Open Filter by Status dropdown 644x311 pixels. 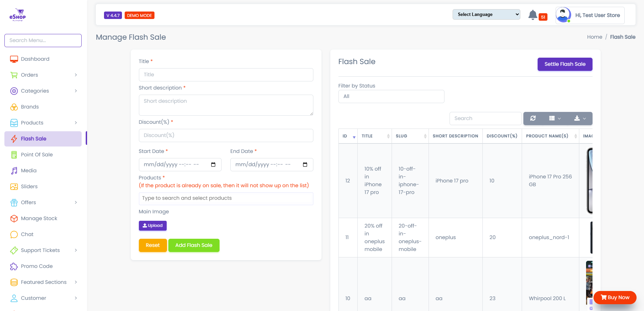coord(391,96)
